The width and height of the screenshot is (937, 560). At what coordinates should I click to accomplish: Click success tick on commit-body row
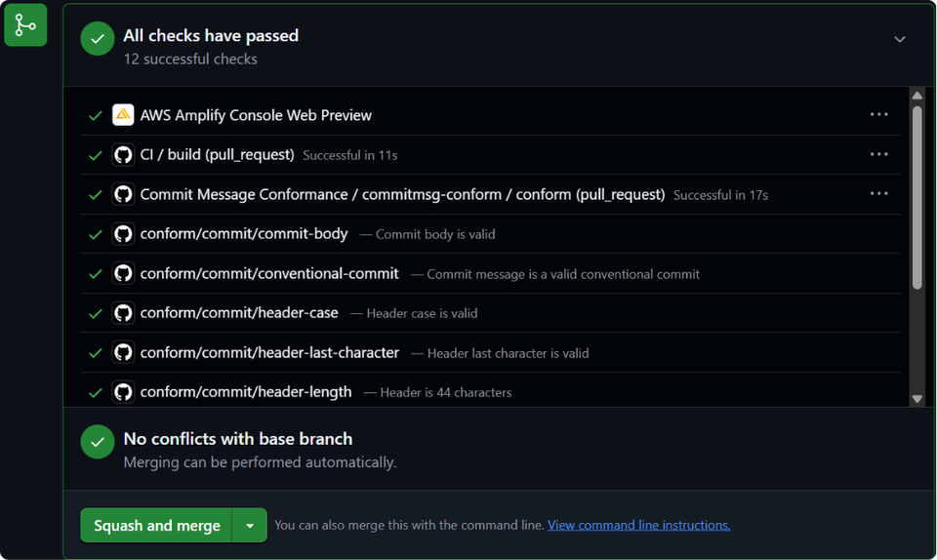(x=95, y=234)
